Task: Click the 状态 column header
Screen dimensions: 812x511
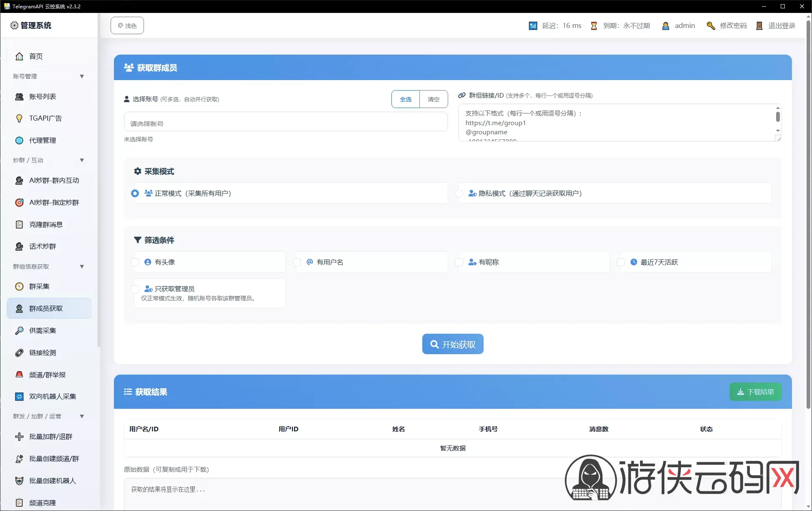Action: point(706,429)
